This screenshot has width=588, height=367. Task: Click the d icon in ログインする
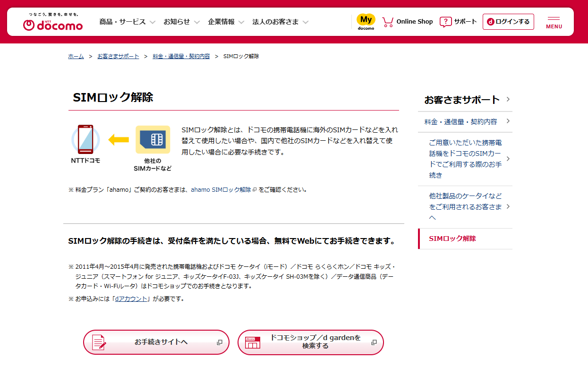coord(490,22)
